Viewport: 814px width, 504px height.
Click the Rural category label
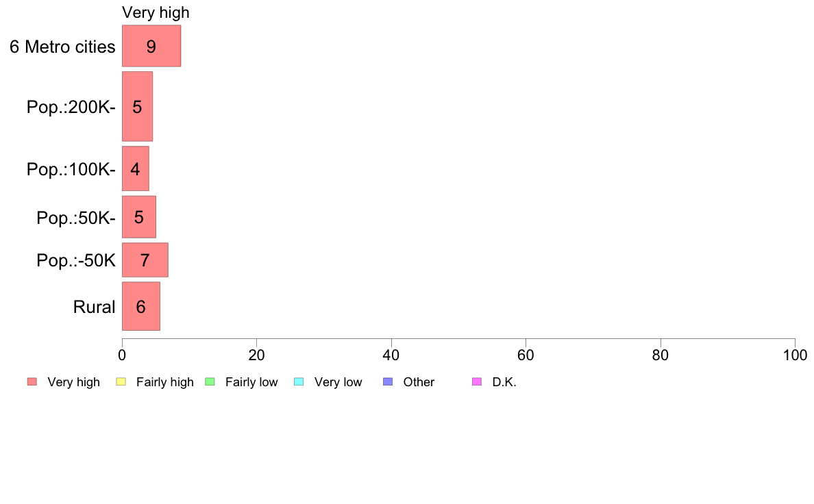click(94, 307)
